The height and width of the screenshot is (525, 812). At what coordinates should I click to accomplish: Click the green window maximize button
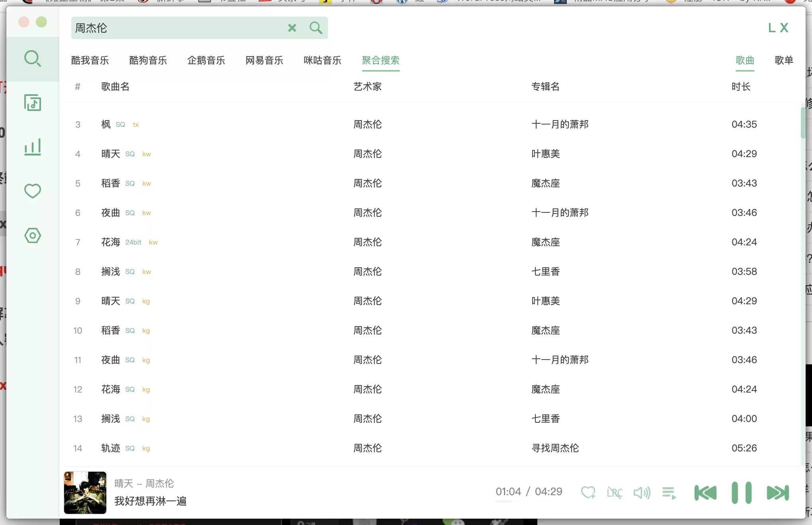pyautogui.click(x=41, y=22)
